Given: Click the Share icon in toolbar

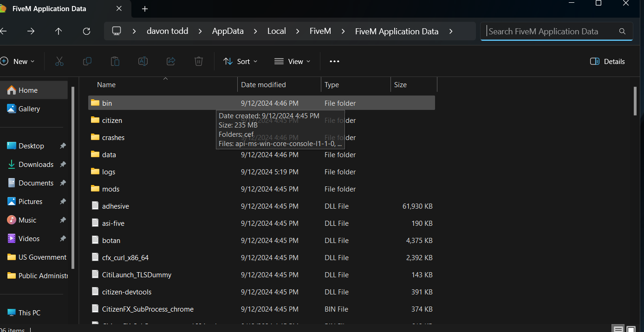Looking at the screenshot, I should coord(171,61).
